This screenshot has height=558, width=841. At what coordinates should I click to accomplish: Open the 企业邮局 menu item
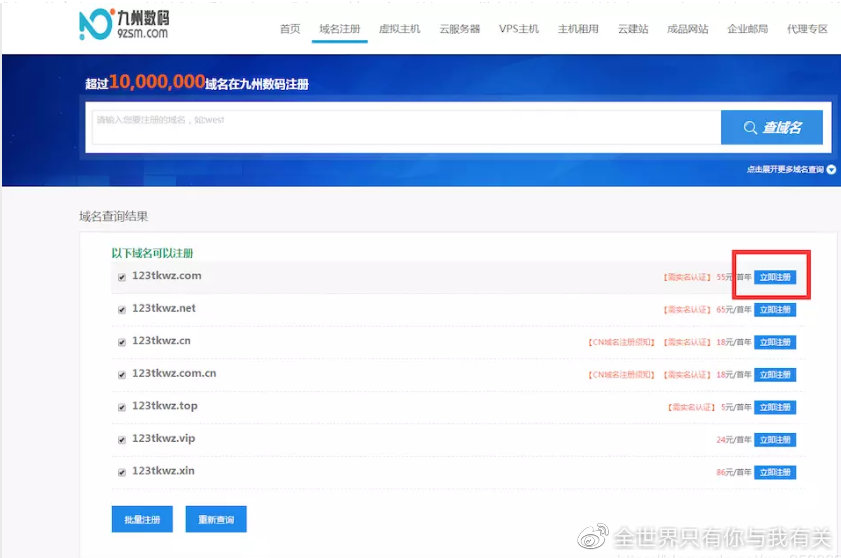pyautogui.click(x=747, y=29)
